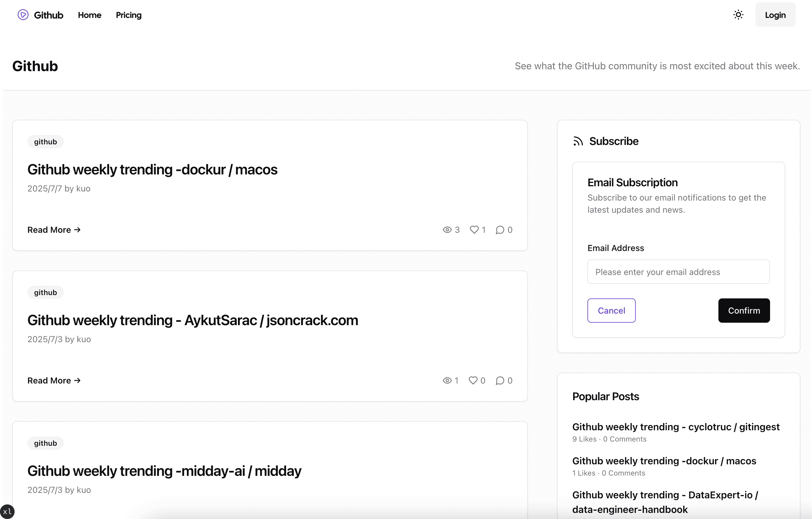Image resolution: width=812 pixels, height=519 pixels.
Task: Open popular post cyclotruc / gitingest
Action: click(676, 427)
